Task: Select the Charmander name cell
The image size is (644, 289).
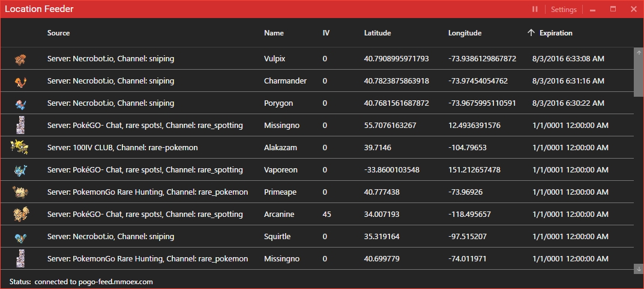Action: pyautogui.click(x=286, y=81)
